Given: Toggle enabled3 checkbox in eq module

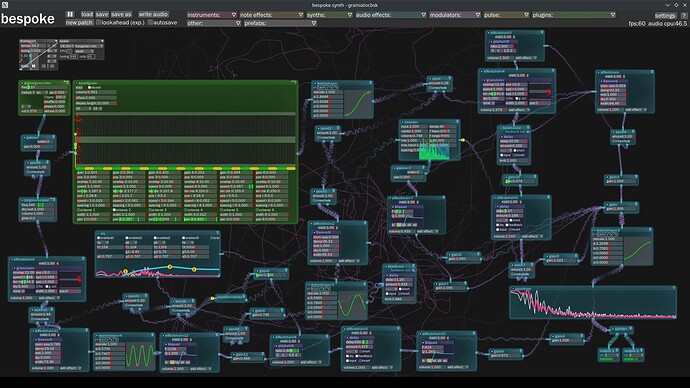Looking at the screenshot, I should [184, 238].
